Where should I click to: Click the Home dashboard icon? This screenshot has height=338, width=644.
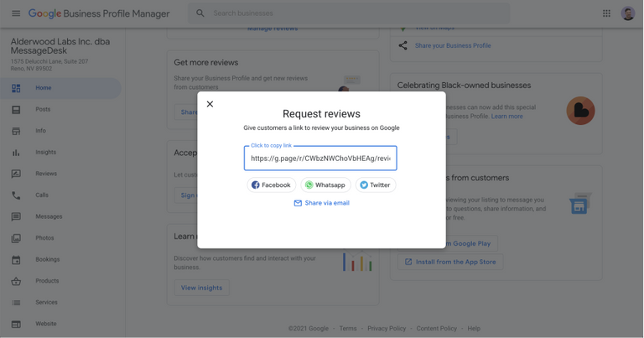pyautogui.click(x=16, y=88)
